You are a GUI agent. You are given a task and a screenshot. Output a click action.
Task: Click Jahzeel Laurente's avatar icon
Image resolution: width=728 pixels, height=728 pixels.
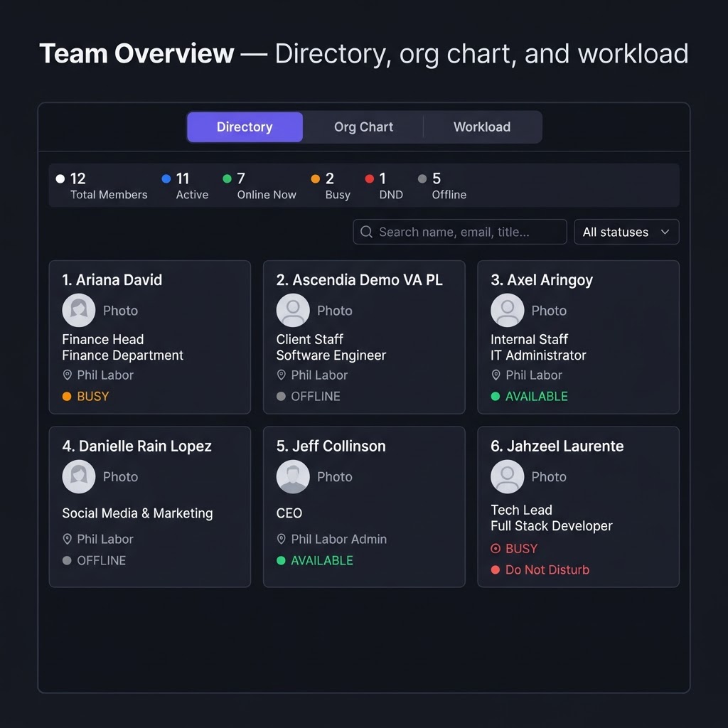[508, 476]
